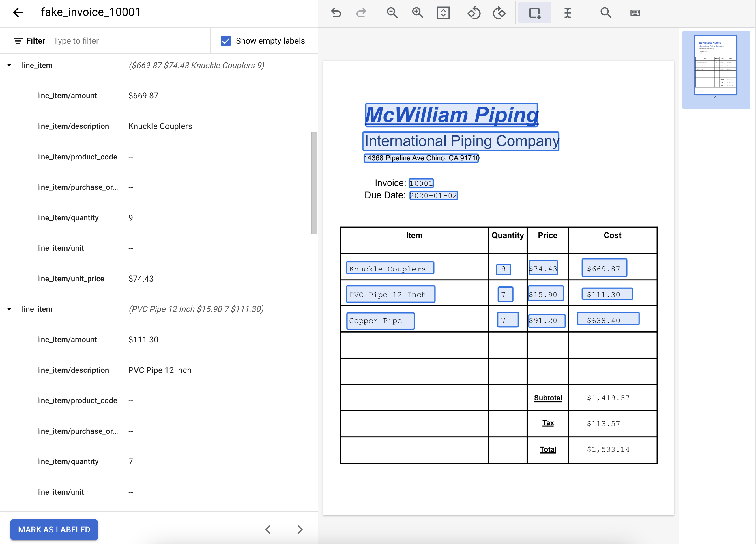Go to the next document
The width and height of the screenshot is (756, 544).
point(300,529)
